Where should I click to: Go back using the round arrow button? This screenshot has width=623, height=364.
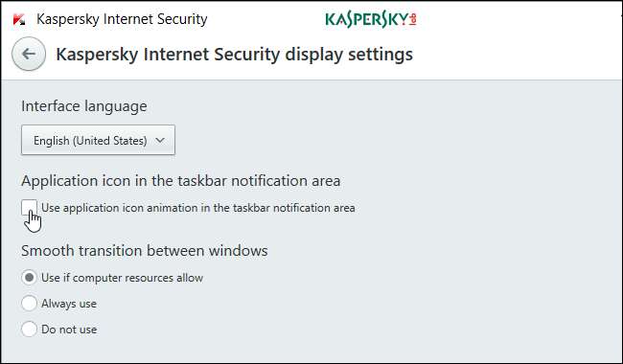[29, 54]
